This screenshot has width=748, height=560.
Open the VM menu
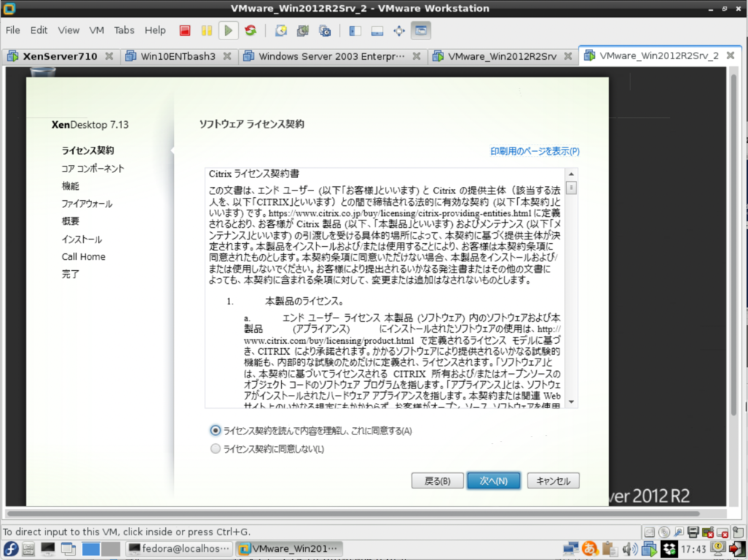click(96, 31)
